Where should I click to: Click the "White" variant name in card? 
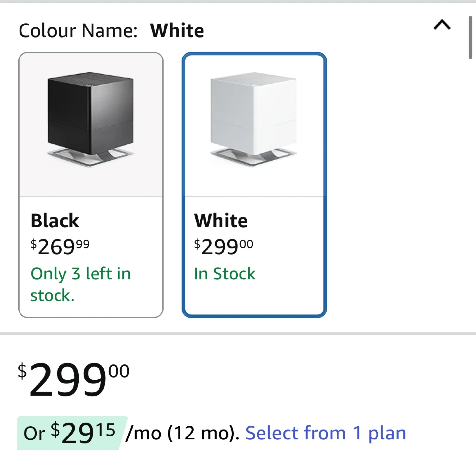tap(221, 221)
